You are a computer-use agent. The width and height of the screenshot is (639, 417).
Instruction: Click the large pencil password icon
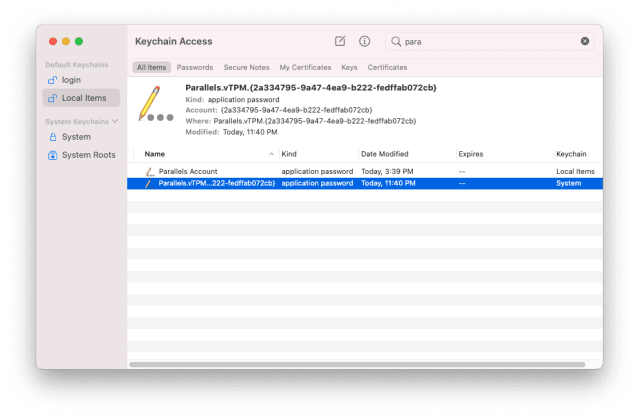[x=152, y=104]
